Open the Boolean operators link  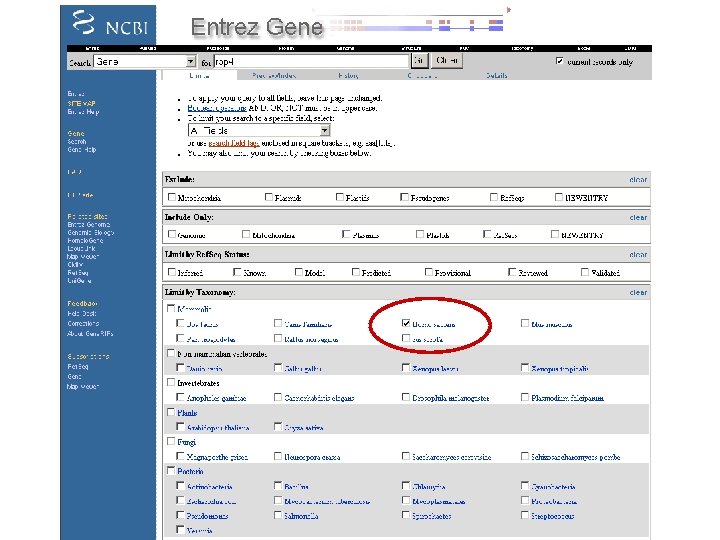point(217,108)
